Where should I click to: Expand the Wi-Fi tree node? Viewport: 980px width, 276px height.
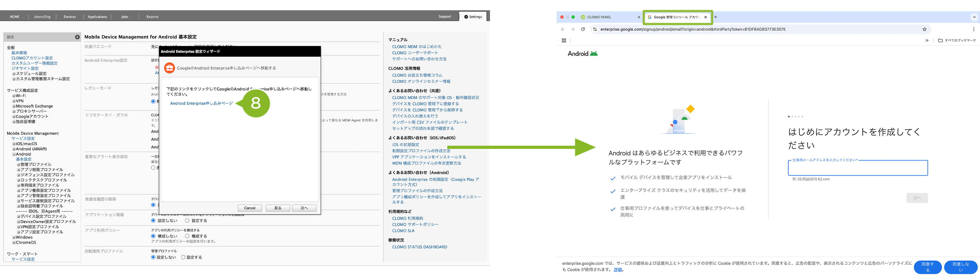(14, 96)
